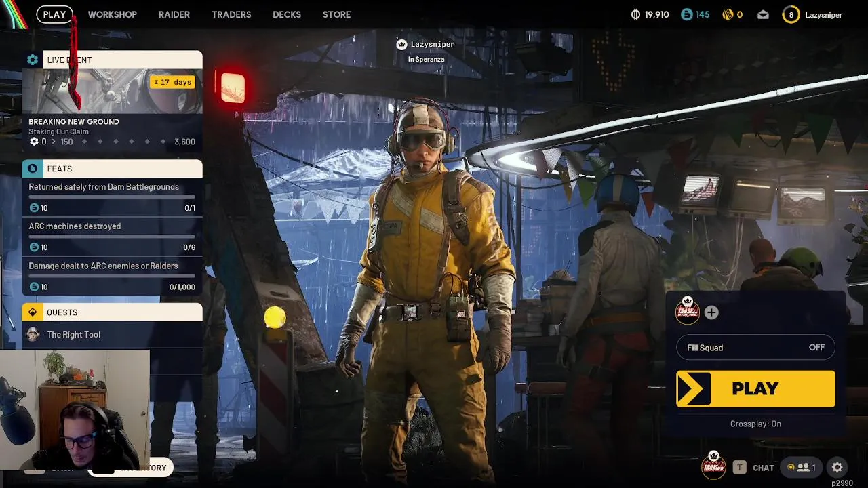Open the Traders tab

[x=231, y=14]
